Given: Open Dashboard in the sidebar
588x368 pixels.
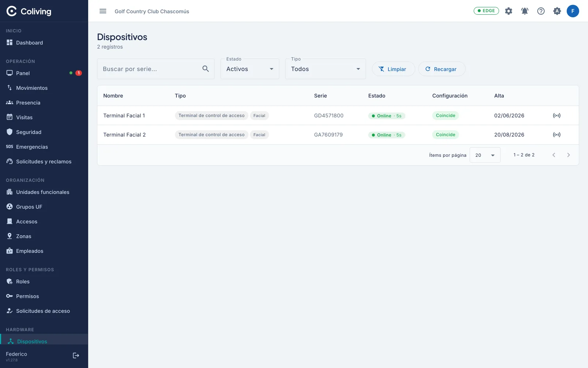Looking at the screenshot, I should pos(44,43).
